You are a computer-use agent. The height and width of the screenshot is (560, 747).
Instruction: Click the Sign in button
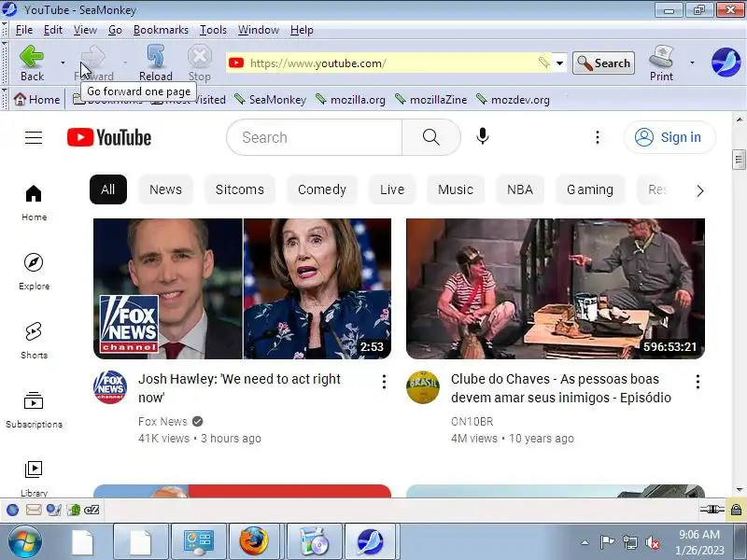669,137
